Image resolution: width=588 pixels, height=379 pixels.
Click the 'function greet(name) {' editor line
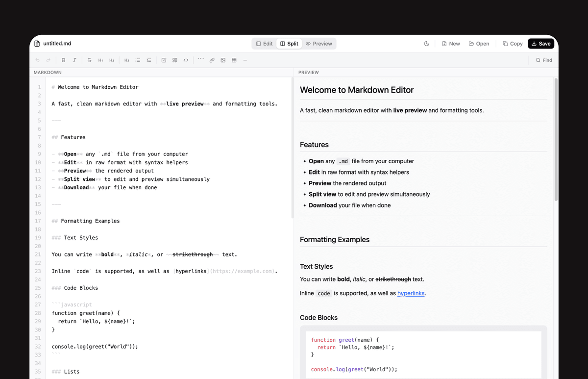pyautogui.click(x=86, y=313)
